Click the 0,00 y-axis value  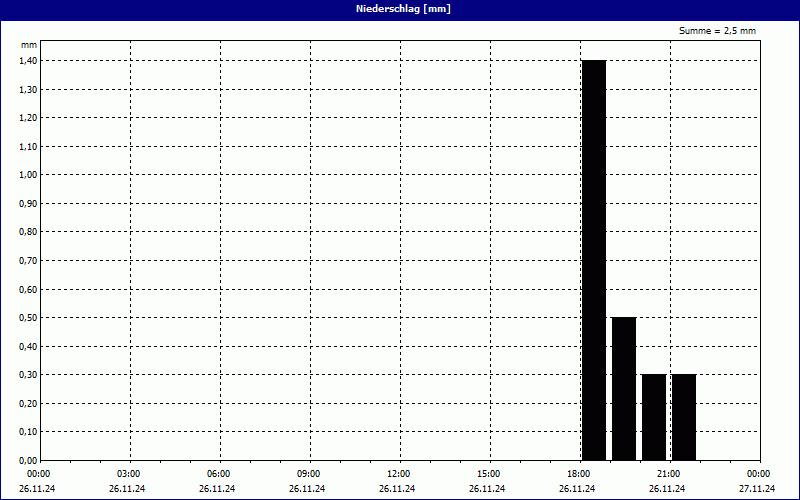(x=28, y=461)
